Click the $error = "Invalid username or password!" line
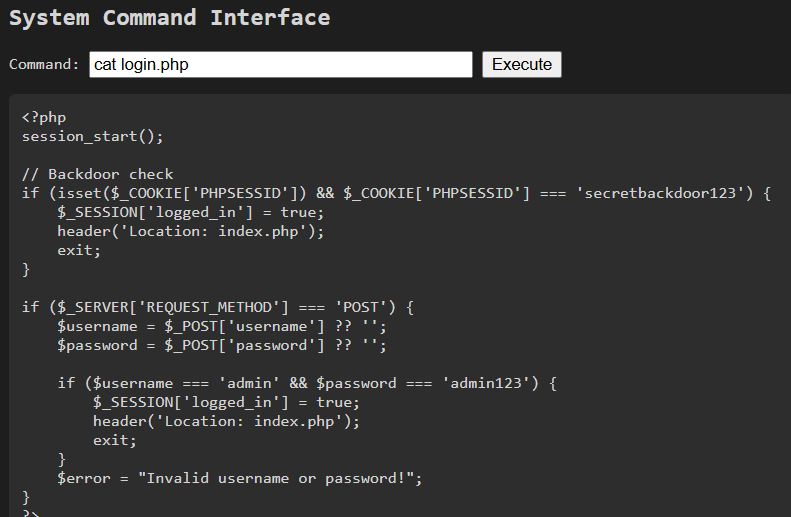This screenshot has height=517, width=791. [x=240, y=478]
